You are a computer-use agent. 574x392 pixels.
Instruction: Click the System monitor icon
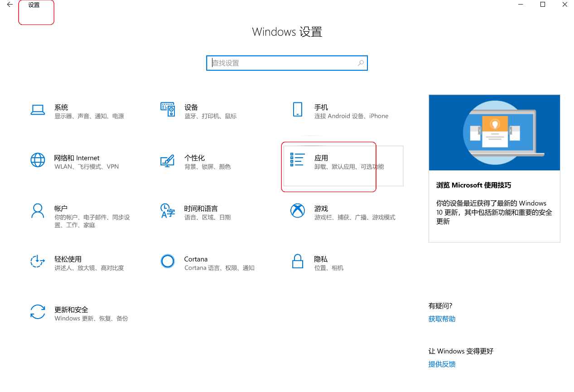38,110
